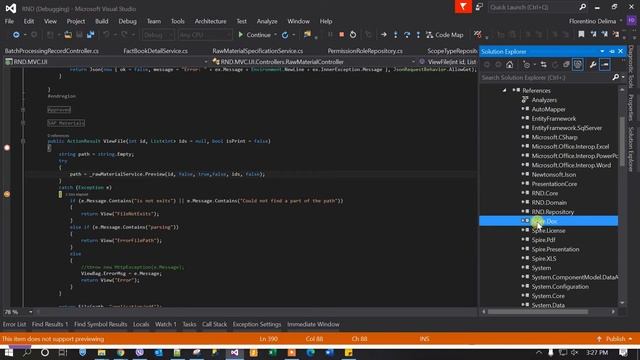Select the EntityFramework.SqlServer reference
This screenshot has height=360, width=640.
[566, 128]
